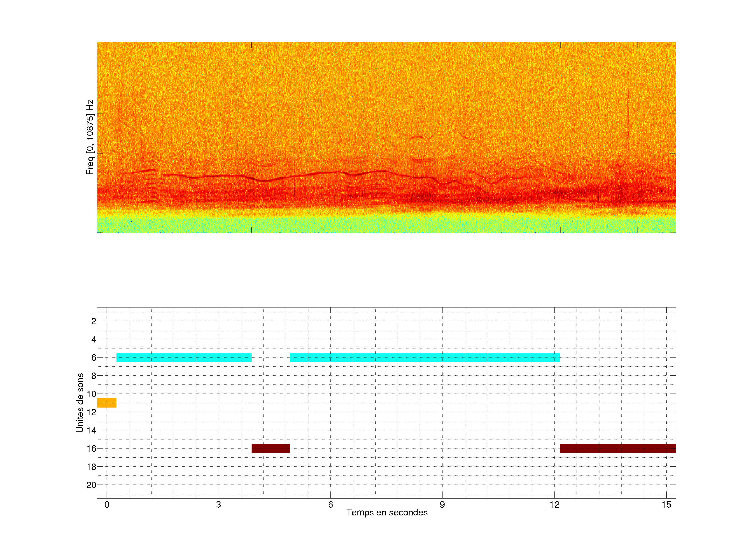The width and height of the screenshot is (747, 560).
Task: Click x-axis tick label 3
Action: [x=218, y=505]
